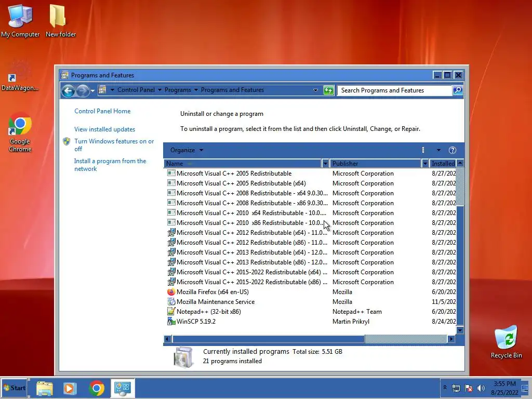Image resolution: width=532 pixels, height=399 pixels.
Task: Click the Notepad++ Team publisher cell
Action: (357, 312)
